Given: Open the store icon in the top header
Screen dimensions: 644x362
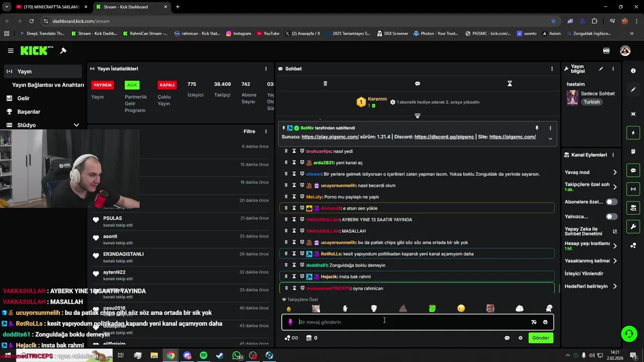Looking at the screenshot, I should [606, 51].
